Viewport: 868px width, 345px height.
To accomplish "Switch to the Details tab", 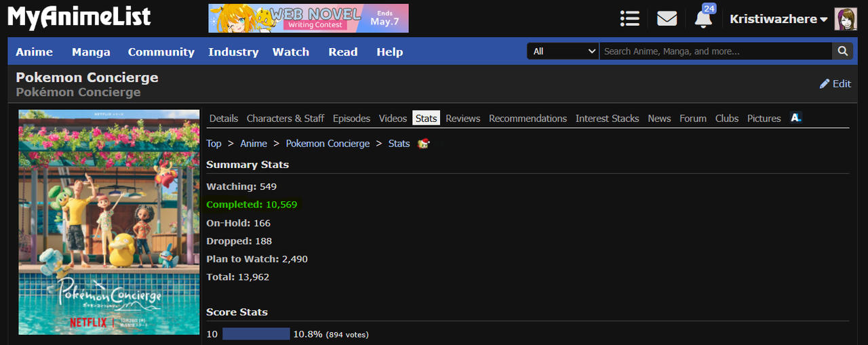I will [x=224, y=118].
